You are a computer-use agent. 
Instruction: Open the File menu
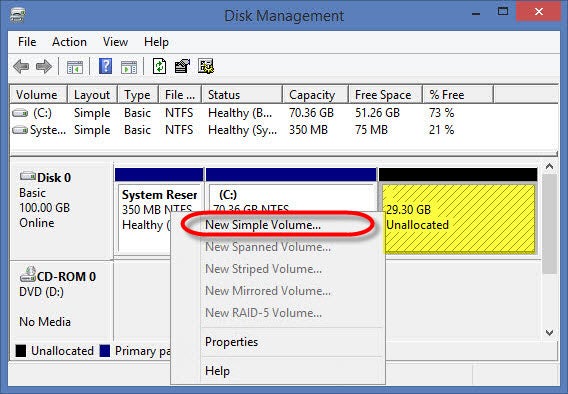click(27, 42)
